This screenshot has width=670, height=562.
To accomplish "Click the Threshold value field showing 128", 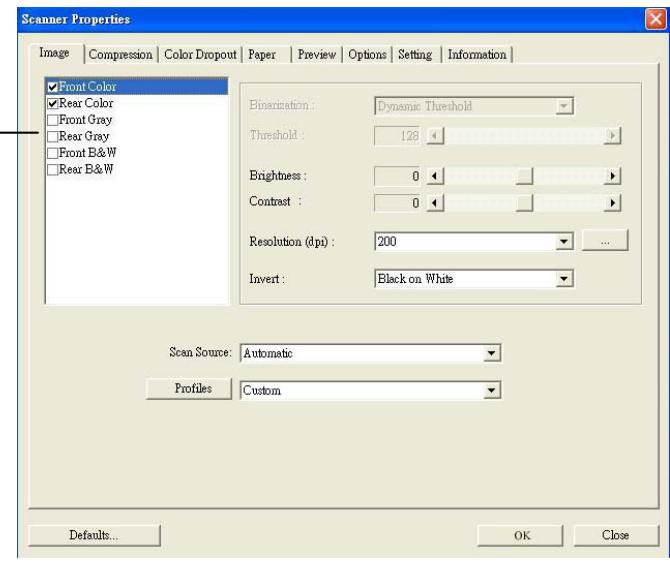I will pyautogui.click(x=397, y=136).
